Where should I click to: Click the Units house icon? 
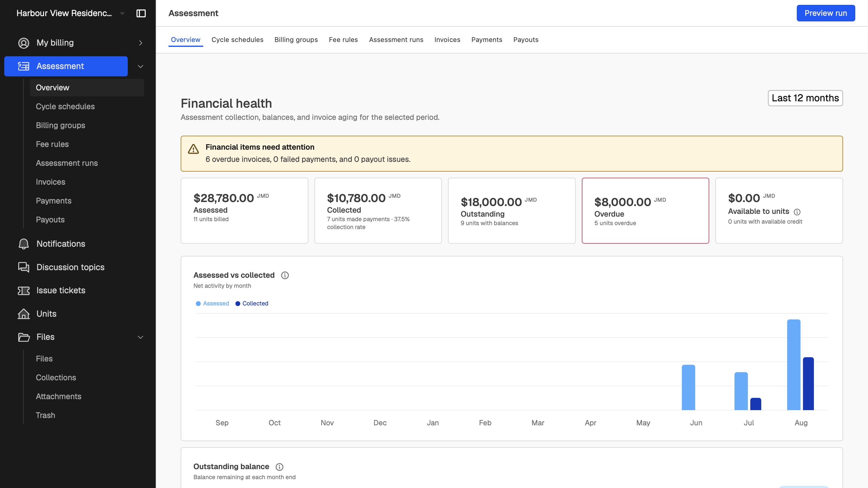(24, 314)
